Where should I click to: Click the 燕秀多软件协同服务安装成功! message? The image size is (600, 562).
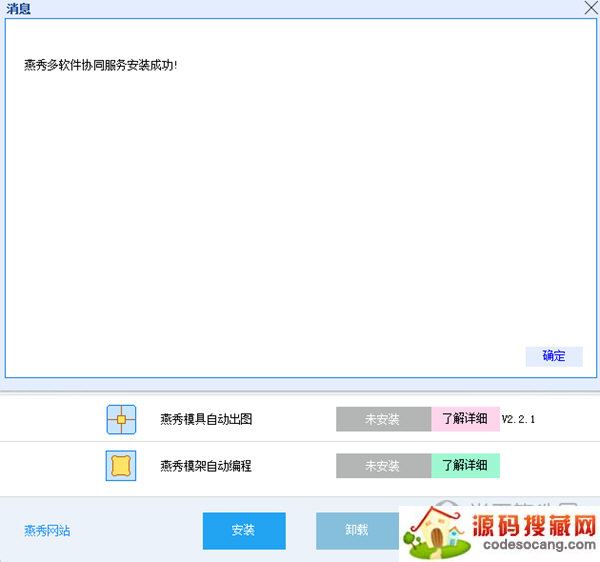coord(101,65)
